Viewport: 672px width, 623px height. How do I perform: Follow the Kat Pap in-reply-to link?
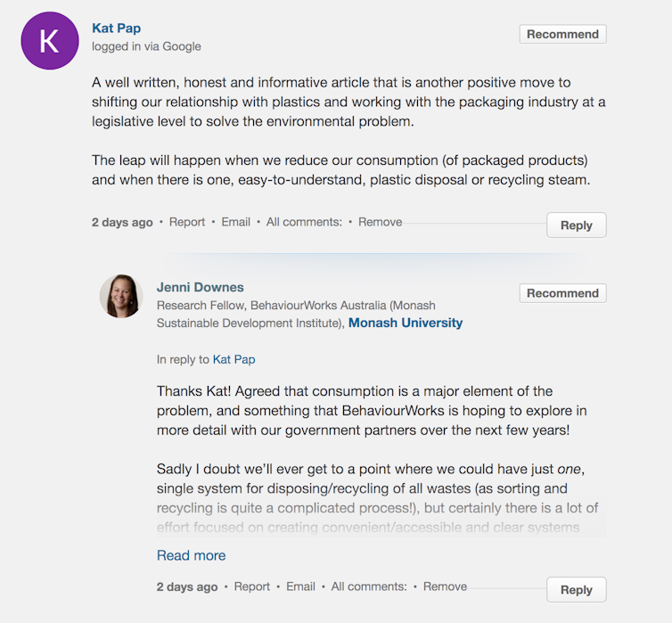(x=234, y=359)
